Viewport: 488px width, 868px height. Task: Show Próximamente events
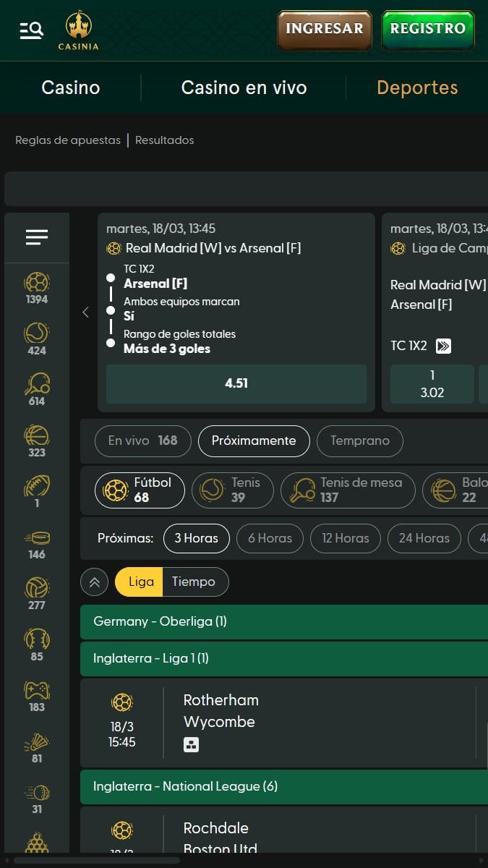pos(254,441)
